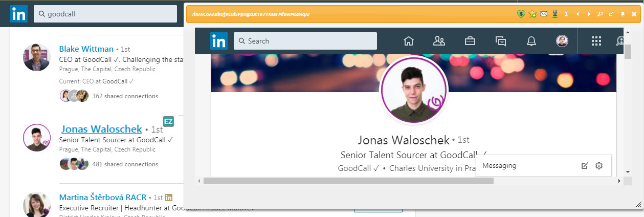644x217 pixels.
Task: View Blake's 362 shared connections
Action: click(x=125, y=96)
